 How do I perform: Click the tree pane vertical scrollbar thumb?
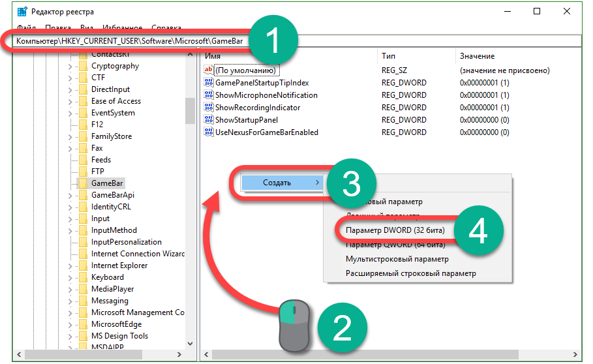coord(190,110)
